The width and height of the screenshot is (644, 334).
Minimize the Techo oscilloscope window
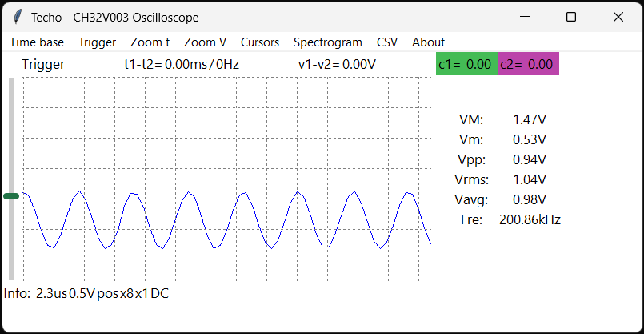point(525,18)
